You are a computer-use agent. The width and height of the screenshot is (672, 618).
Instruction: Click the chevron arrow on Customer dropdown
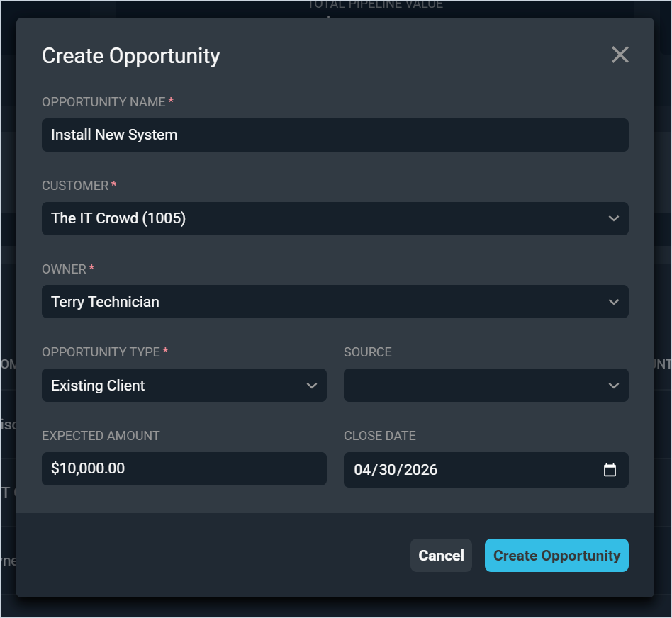point(614,218)
